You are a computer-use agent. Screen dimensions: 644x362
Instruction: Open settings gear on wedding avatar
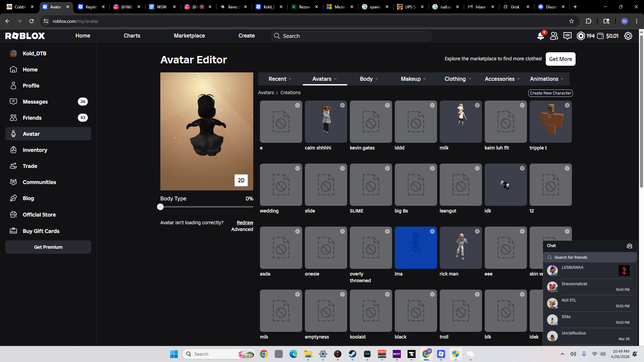298,168
